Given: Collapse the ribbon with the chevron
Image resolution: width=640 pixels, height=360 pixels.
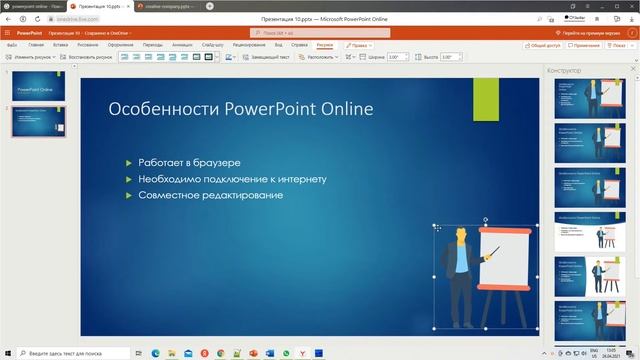Looking at the screenshot, I should (x=636, y=60).
